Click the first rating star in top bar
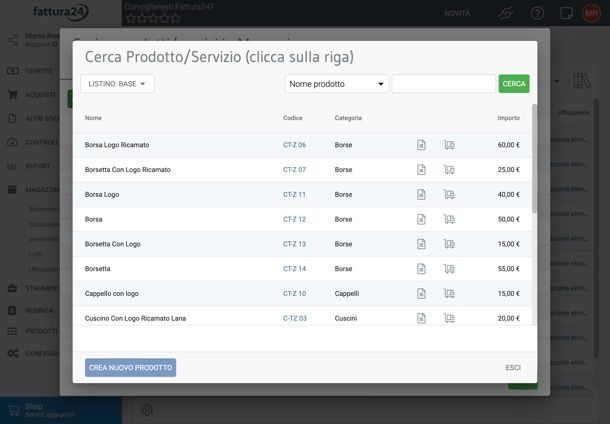The image size is (610, 424). click(131, 18)
